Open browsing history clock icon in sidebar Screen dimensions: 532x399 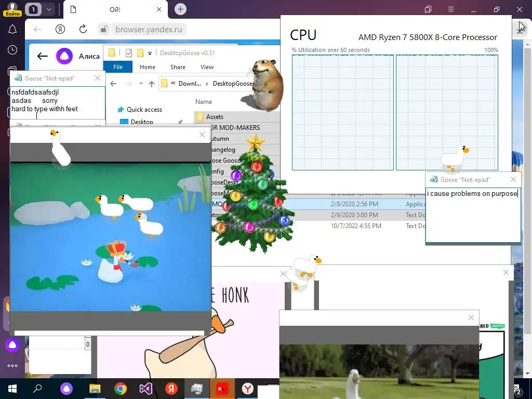[x=12, y=50]
